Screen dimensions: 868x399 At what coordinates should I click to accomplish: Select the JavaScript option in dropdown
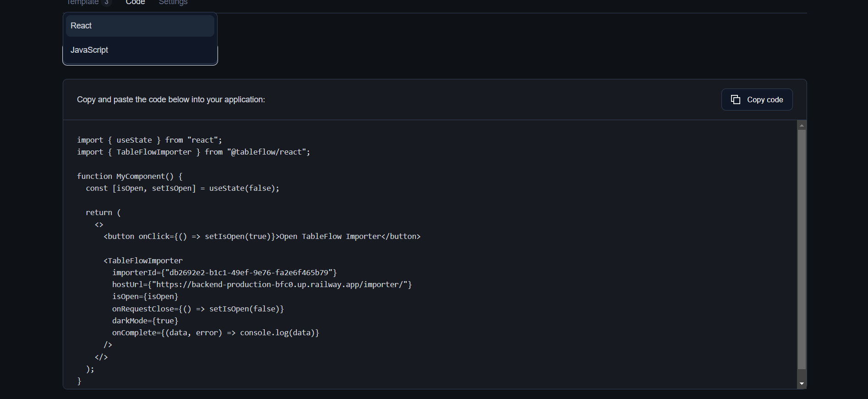140,50
